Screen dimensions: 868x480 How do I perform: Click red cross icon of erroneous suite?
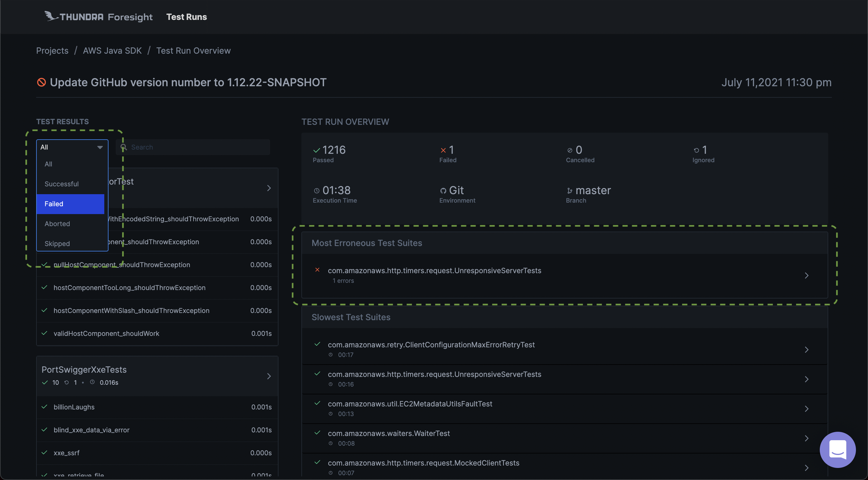(x=317, y=270)
